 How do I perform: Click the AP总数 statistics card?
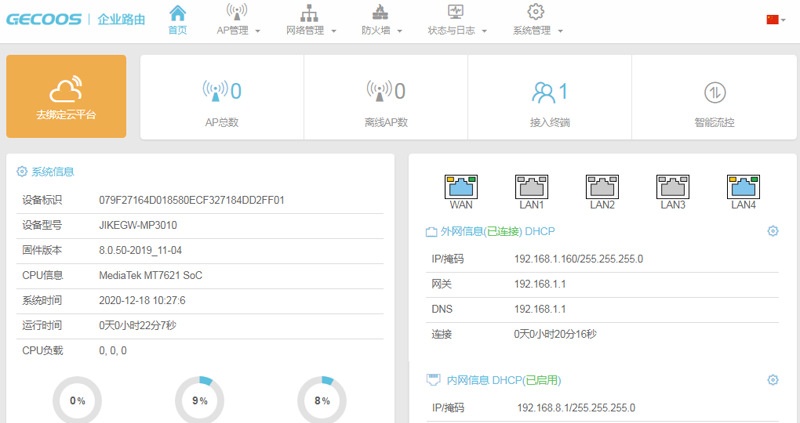(221, 97)
